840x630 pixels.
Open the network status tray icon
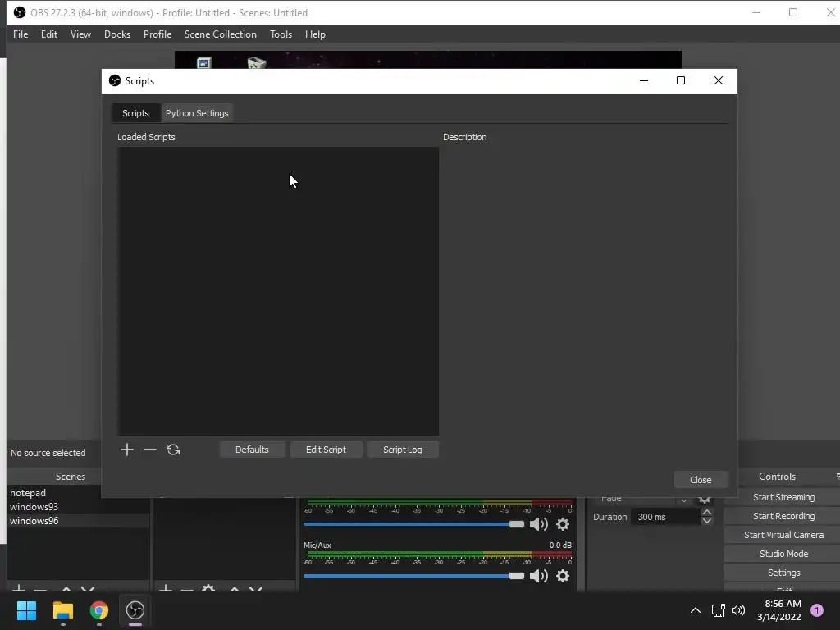718,610
